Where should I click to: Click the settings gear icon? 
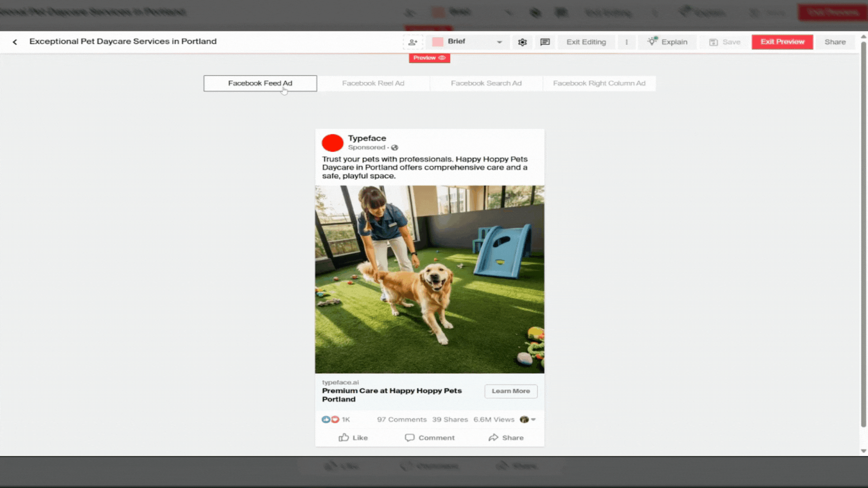522,42
